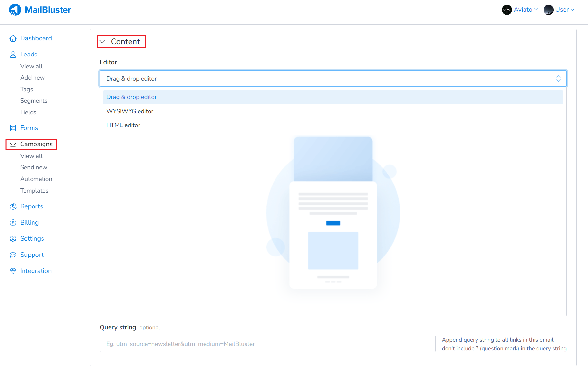This screenshot has height=371, width=588.
Task: Open Send new campaign page
Action: (34, 167)
